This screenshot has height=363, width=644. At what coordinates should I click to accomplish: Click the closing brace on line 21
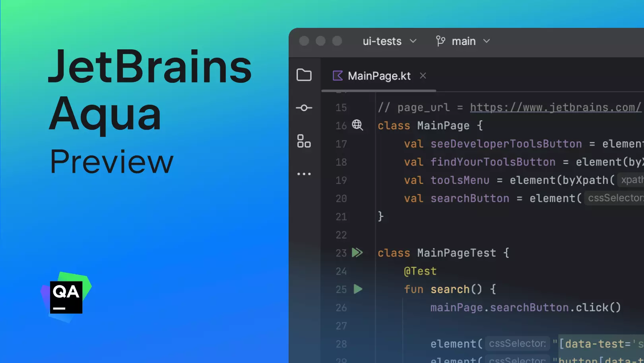click(x=381, y=216)
